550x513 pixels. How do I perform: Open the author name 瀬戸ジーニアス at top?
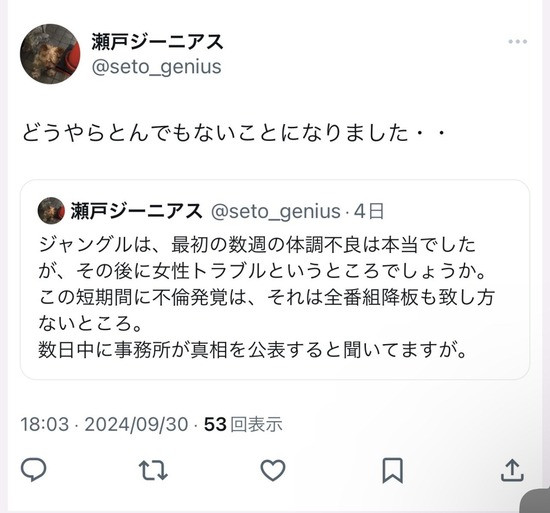[157, 41]
